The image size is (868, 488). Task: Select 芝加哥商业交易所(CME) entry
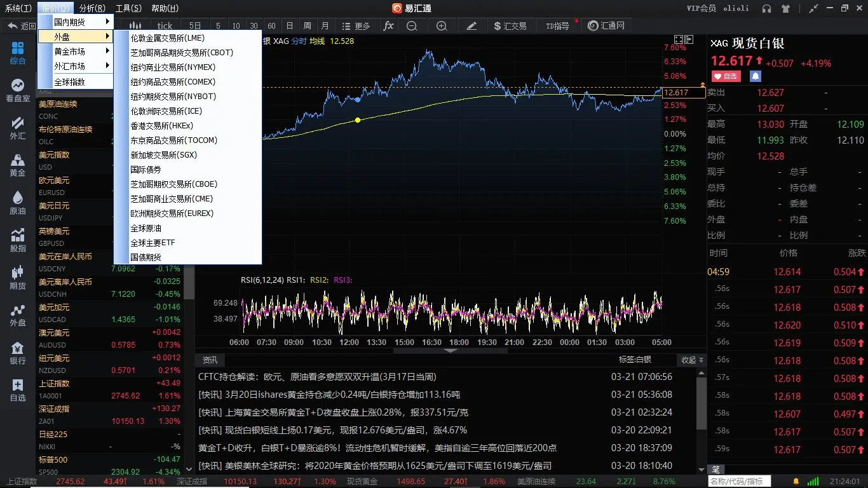[188, 199]
